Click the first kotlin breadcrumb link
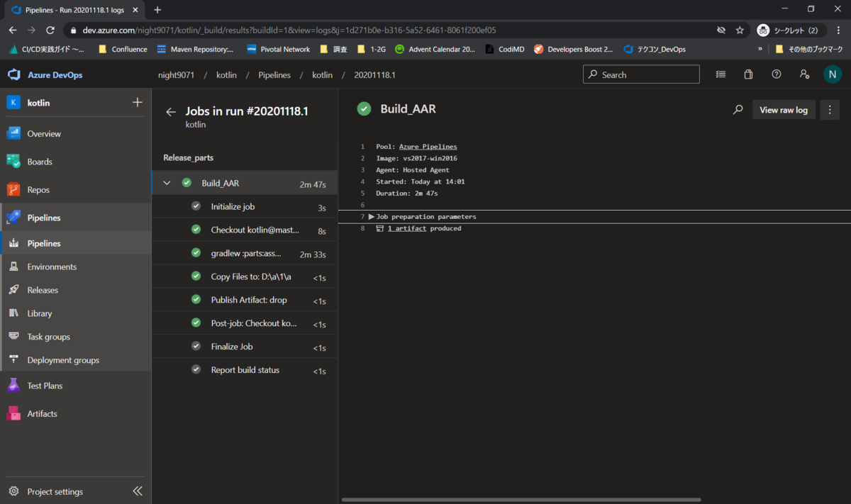The width and height of the screenshot is (851, 504). tap(226, 74)
